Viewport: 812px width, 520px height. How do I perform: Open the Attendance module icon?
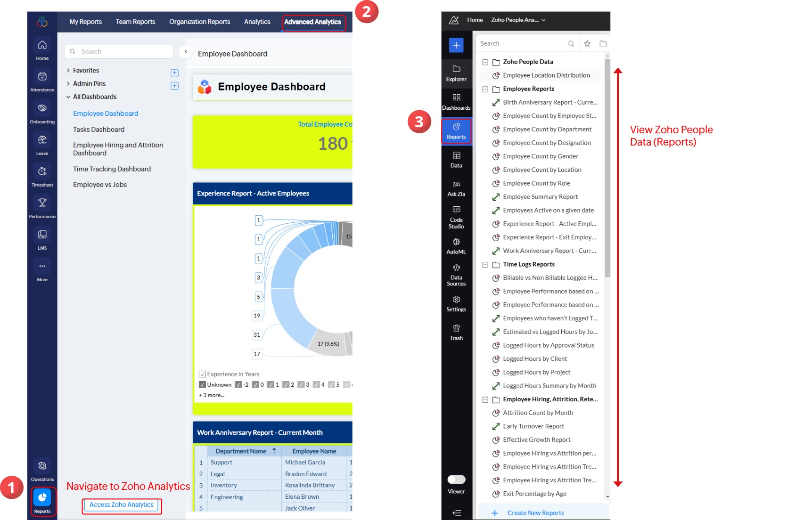tap(42, 81)
